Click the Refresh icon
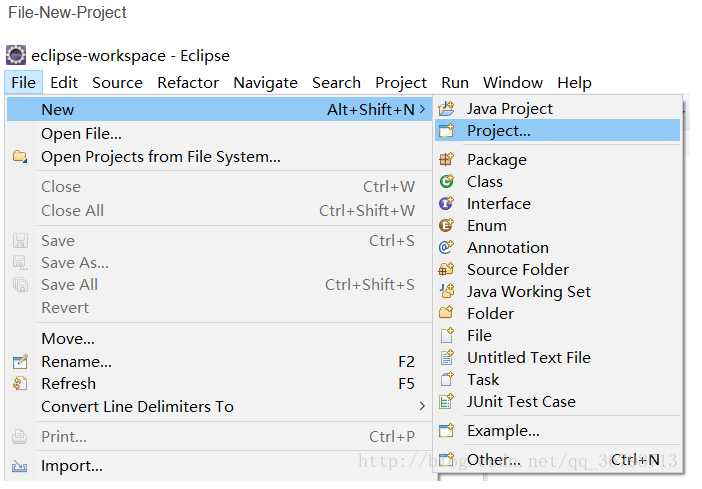 point(20,383)
